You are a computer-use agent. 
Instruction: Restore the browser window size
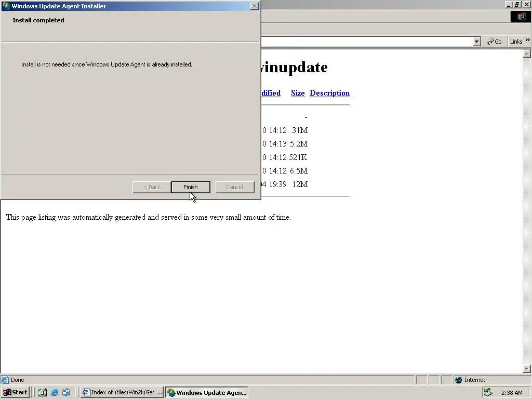coord(517,4)
